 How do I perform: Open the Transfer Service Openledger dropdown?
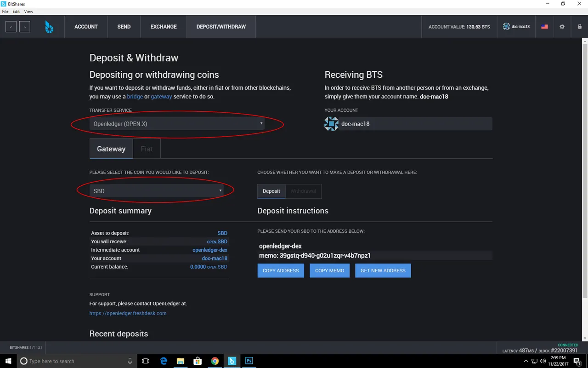tap(177, 124)
